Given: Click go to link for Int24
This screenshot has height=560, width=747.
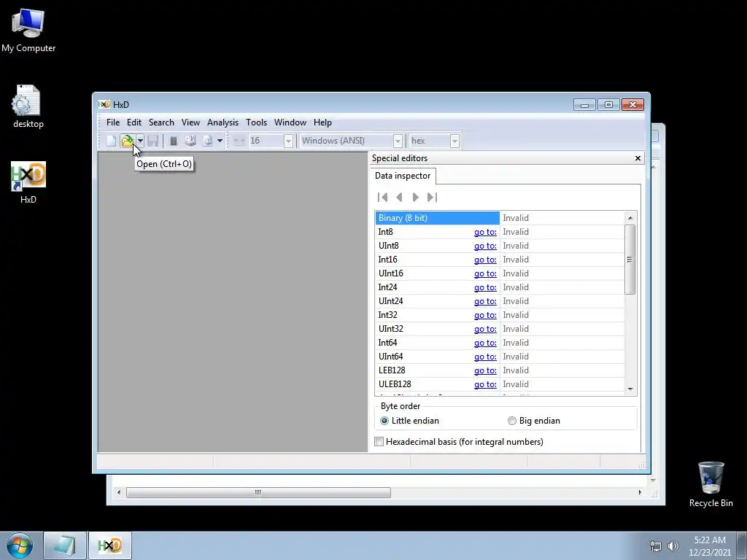Looking at the screenshot, I should pos(485,287).
